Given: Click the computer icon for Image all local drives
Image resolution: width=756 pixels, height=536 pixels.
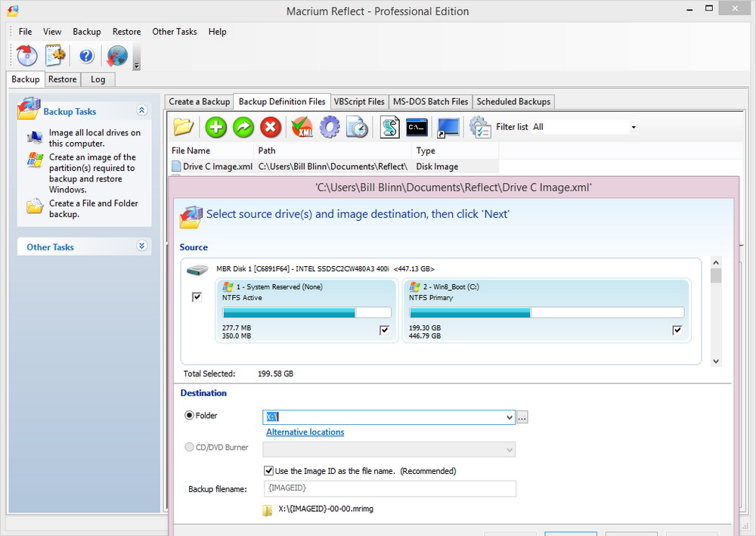Looking at the screenshot, I should [x=35, y=138].
